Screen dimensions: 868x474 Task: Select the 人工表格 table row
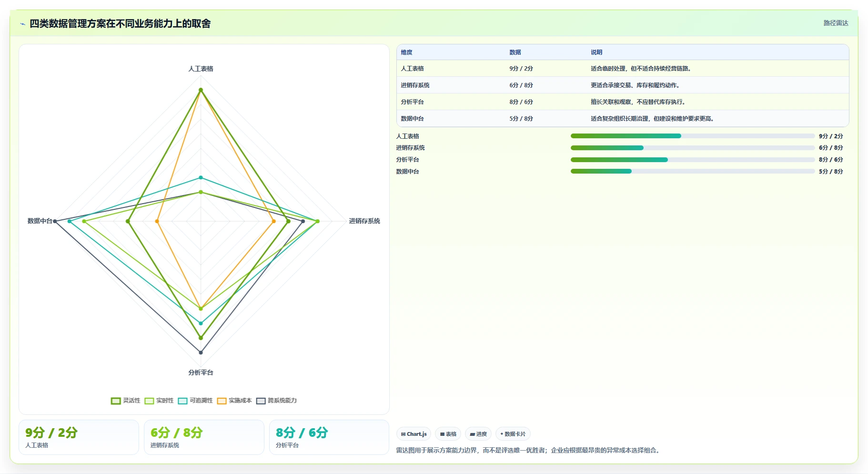click(x=623, y=68)
